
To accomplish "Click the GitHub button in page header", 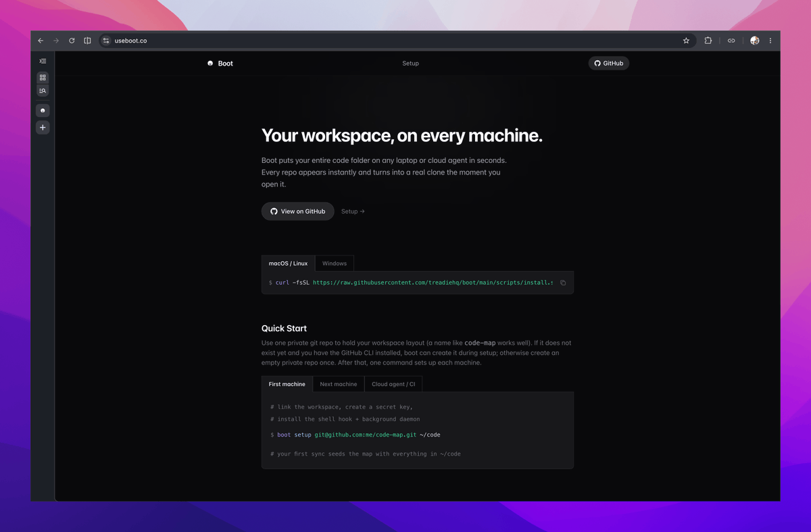I will [x=609, y=64].
